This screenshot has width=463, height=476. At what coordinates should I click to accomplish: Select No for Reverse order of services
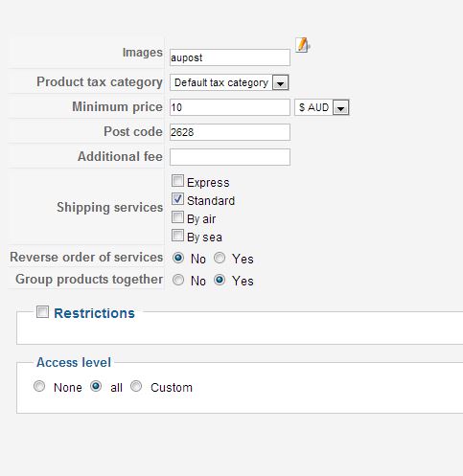pyautogui.click(x=178, y=258)
